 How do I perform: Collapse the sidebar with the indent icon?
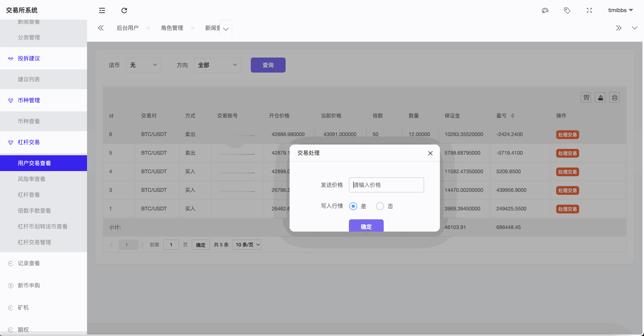[102, 10]
